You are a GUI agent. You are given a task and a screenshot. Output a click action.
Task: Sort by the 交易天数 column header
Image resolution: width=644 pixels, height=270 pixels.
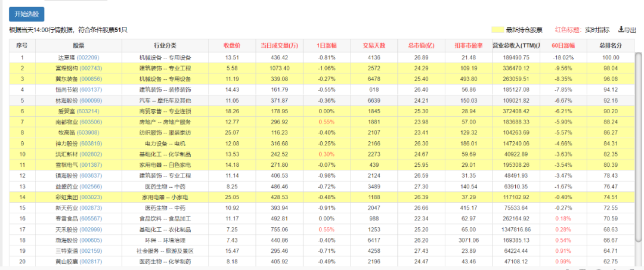(x=374, y=45)
